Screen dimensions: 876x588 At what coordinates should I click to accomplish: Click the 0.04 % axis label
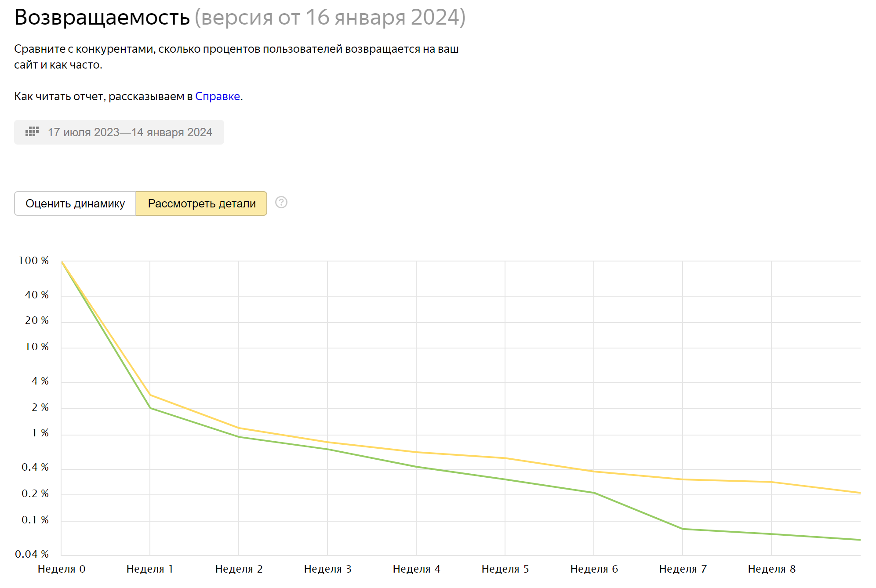click(x=32, y=554)
